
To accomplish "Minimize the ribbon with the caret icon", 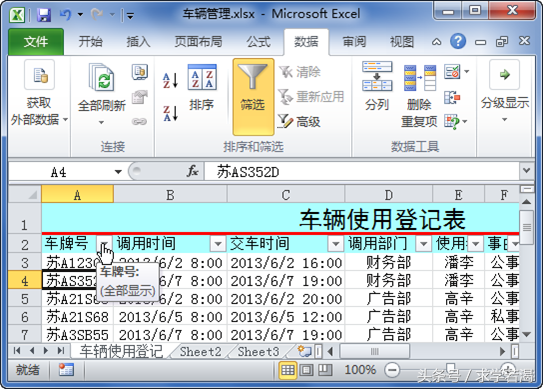I will tap(436, 42).
